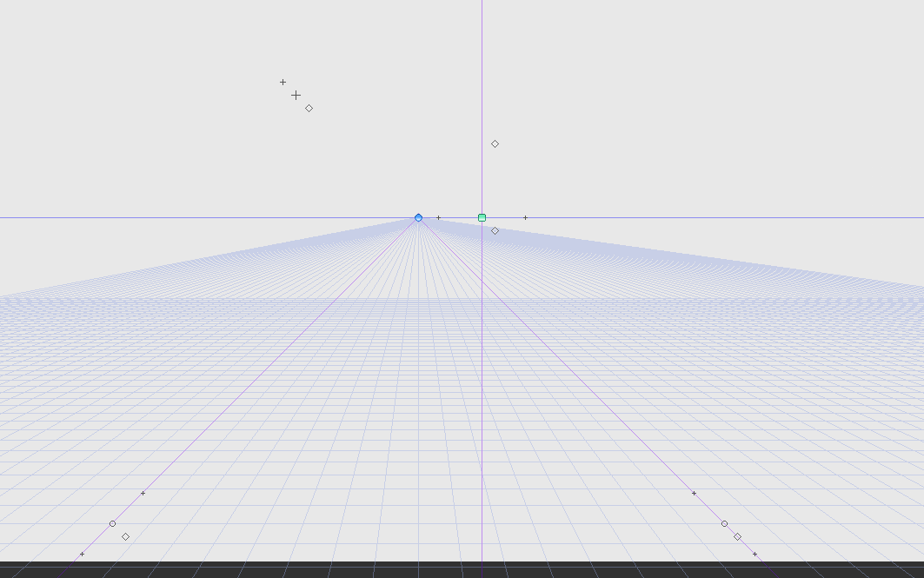Click the large plus handle of the isolated ruler
924x578 pixels.
pyautogui.click(x=296, y=95)
